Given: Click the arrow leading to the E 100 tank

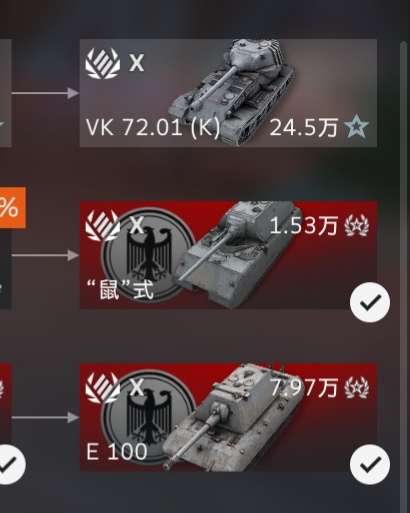Looking at the screenshot, I should click(x=45, y=418).
